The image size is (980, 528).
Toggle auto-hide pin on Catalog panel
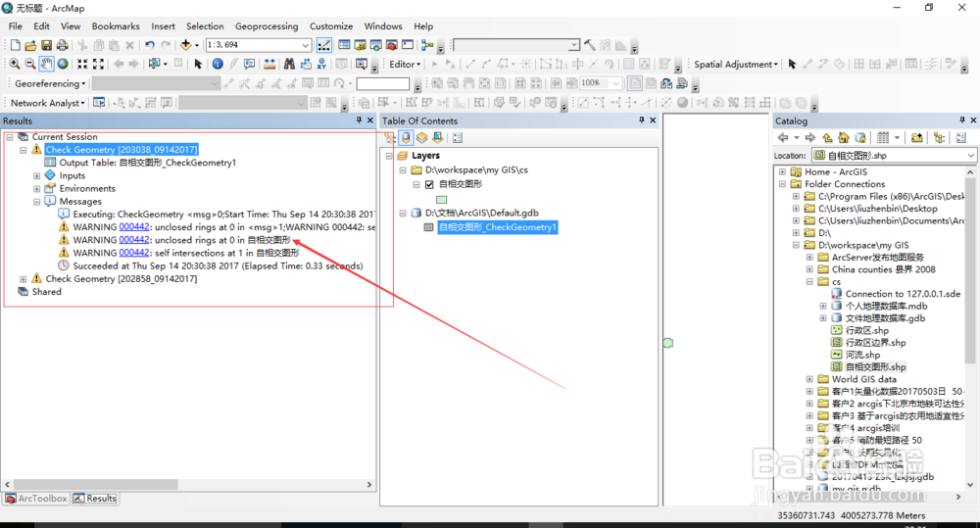point(962,120)
